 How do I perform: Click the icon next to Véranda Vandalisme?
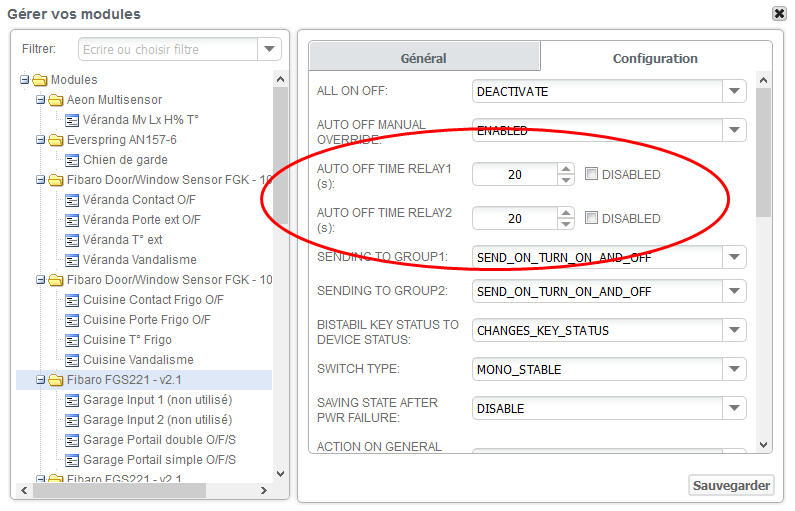pyautogui.click(x=72, y=260)
